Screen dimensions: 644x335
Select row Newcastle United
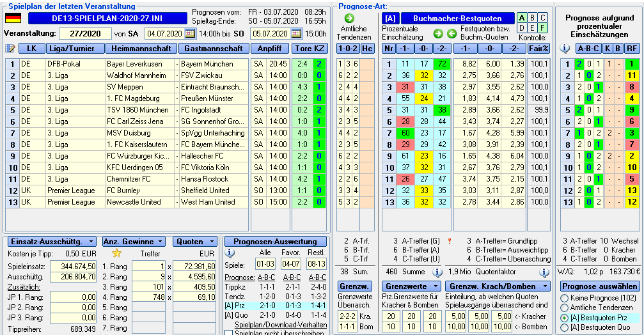[x=166, y=202]
